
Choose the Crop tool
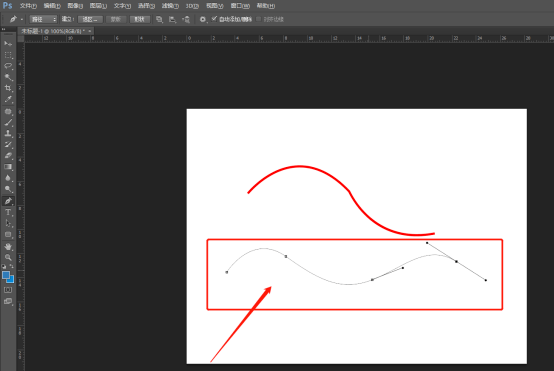(x=8, y=88)
